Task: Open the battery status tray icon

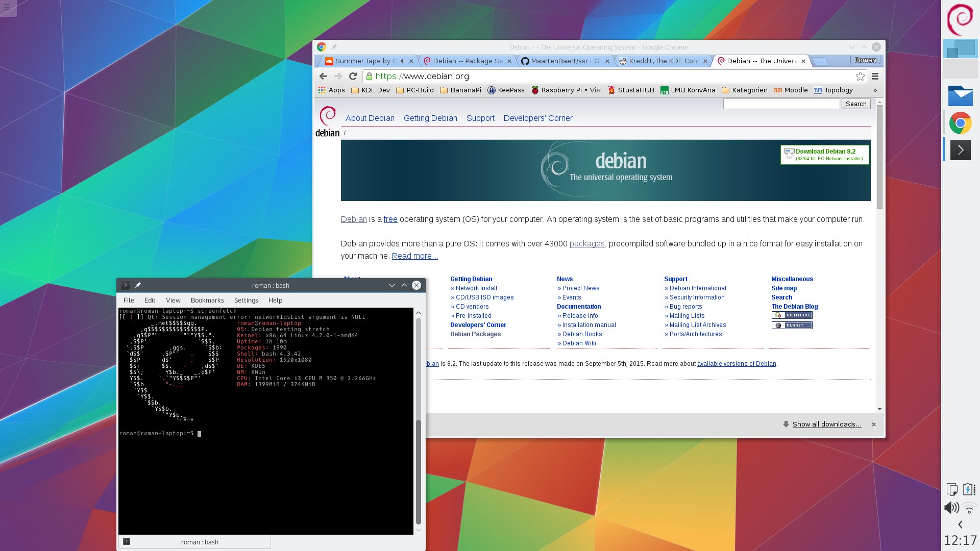Action: (x=969, y=489)
